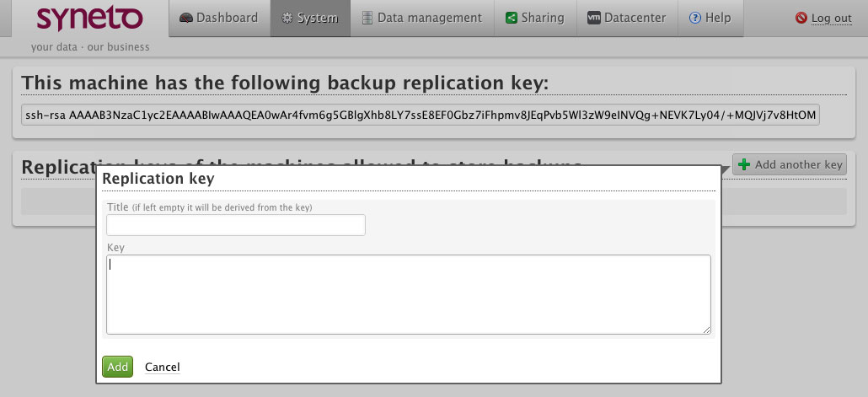Click the green Sharing icon
Viewport: 868px width, 397px height.
coord(512,18)
